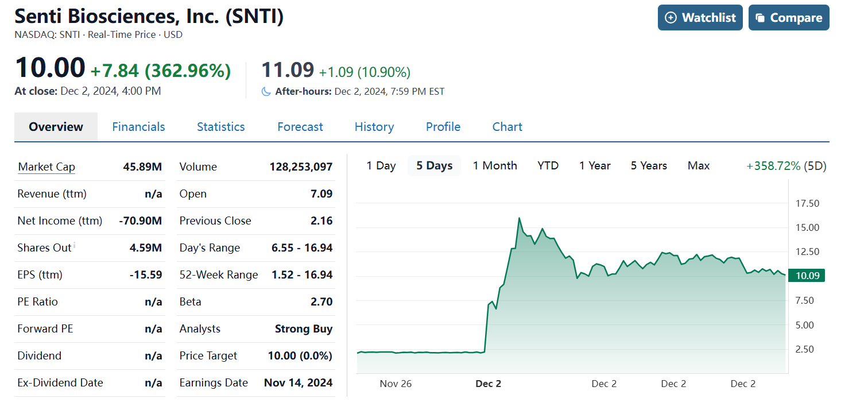The image size is (868, 410).
Task: Show the YTD chart range
Action: point(548,166)
